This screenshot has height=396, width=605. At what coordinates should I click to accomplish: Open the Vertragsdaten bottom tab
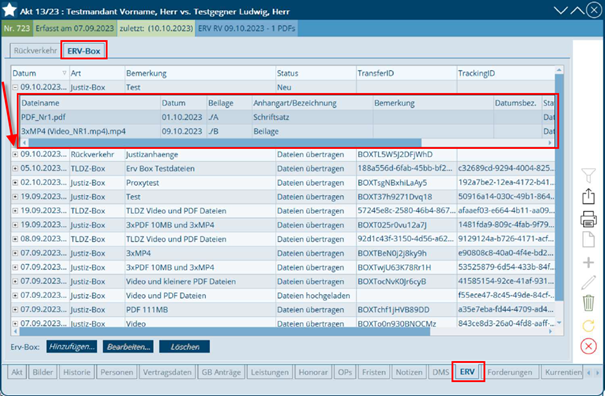click(167, 372)
